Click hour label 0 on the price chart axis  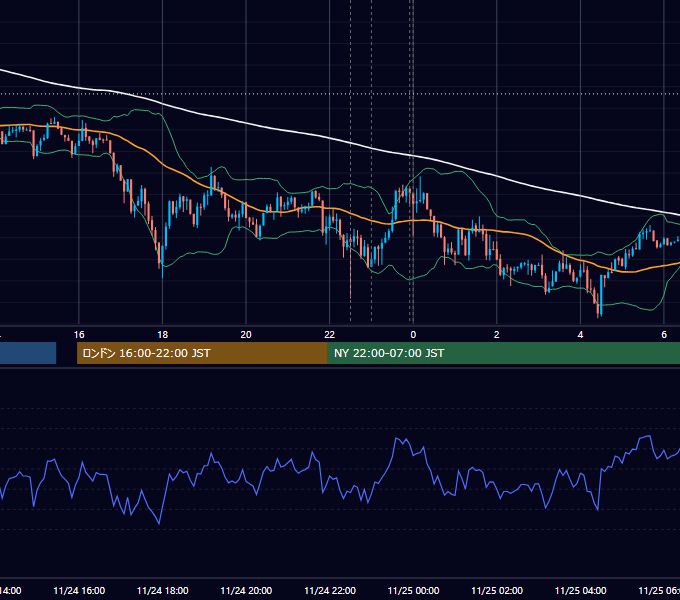coord(413,334)
